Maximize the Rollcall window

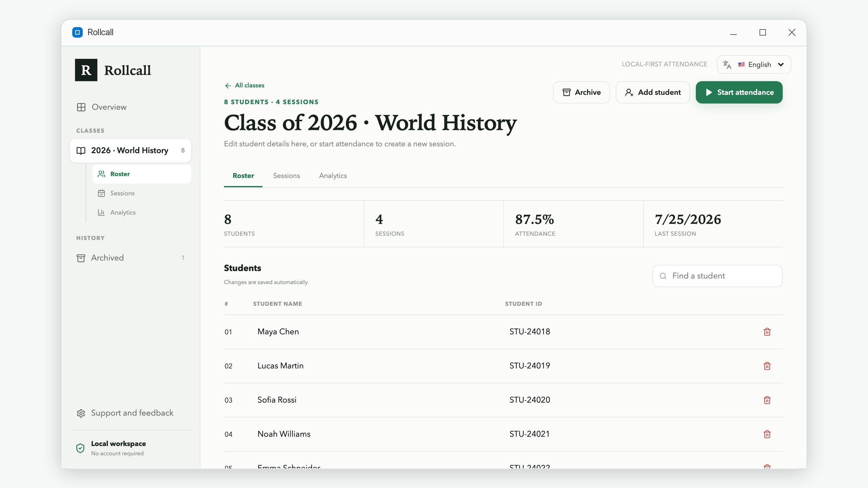pyautogui.click(x=763, y=33)
